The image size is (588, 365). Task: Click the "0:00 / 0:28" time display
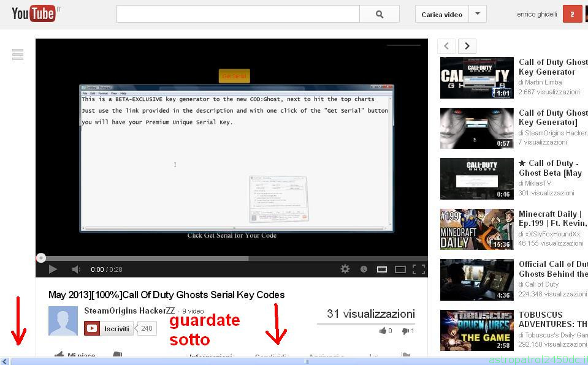click(107, 269)
